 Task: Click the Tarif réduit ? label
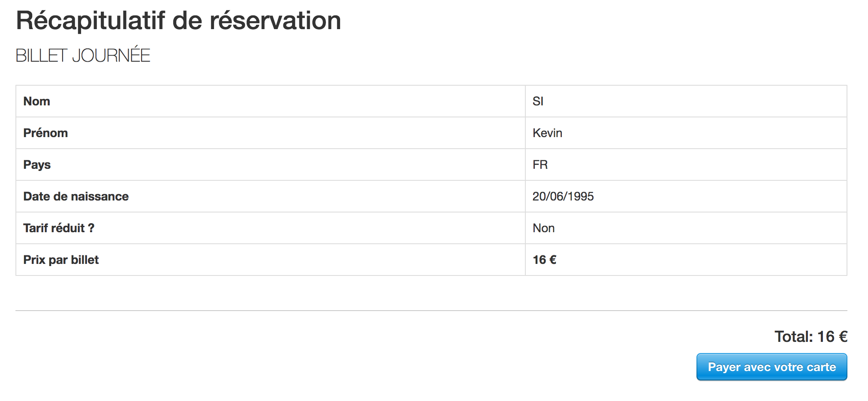click(x=59, y=228)
